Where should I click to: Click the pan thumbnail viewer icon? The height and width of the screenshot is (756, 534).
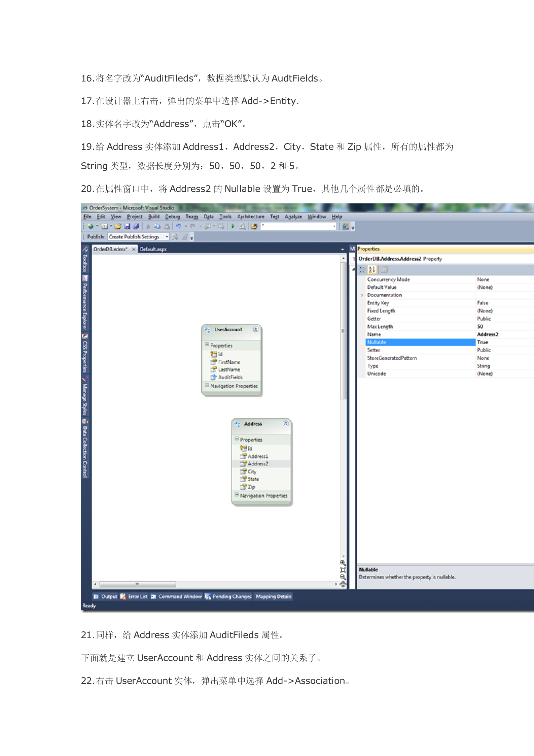[343, 584]
